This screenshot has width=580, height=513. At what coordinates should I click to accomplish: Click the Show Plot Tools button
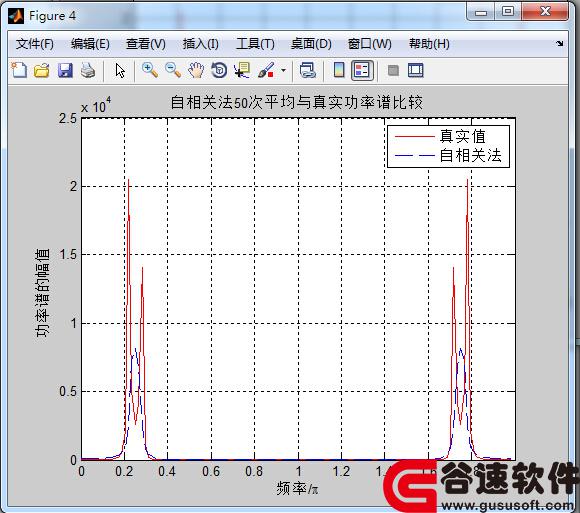[415, 70]
